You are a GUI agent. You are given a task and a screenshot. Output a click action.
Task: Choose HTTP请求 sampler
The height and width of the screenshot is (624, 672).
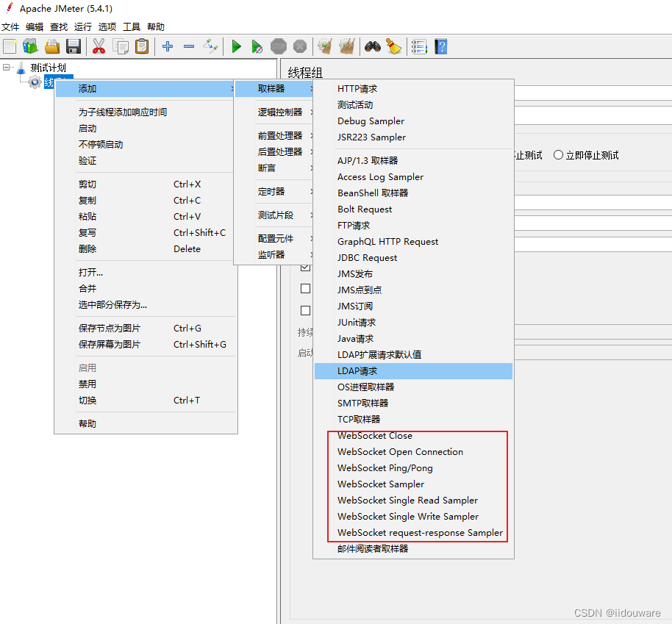(x=414, y=89)
